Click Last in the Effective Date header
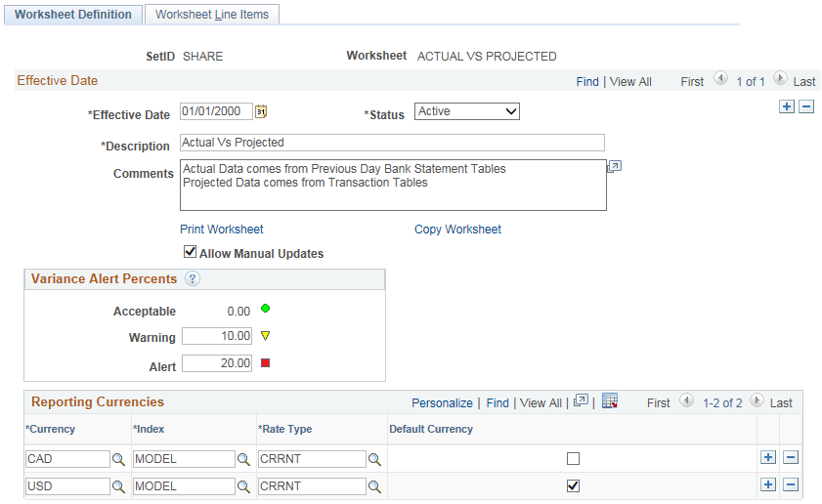Viewport: 822px width, 504px height. pyautogui.click(x=804, y=82)
